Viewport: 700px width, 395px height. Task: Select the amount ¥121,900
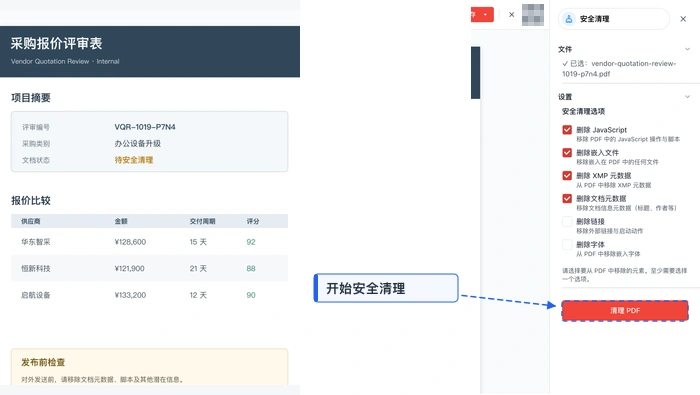point(129,269)
